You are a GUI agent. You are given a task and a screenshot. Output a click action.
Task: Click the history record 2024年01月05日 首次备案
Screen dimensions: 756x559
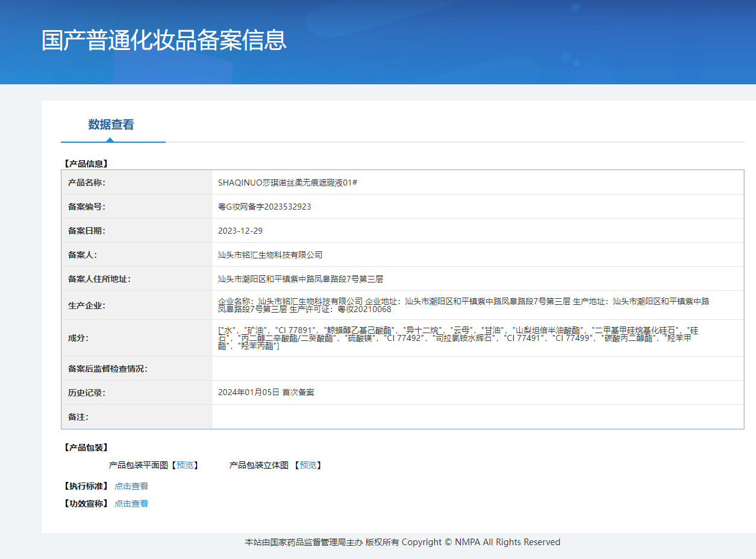[266, 392]
